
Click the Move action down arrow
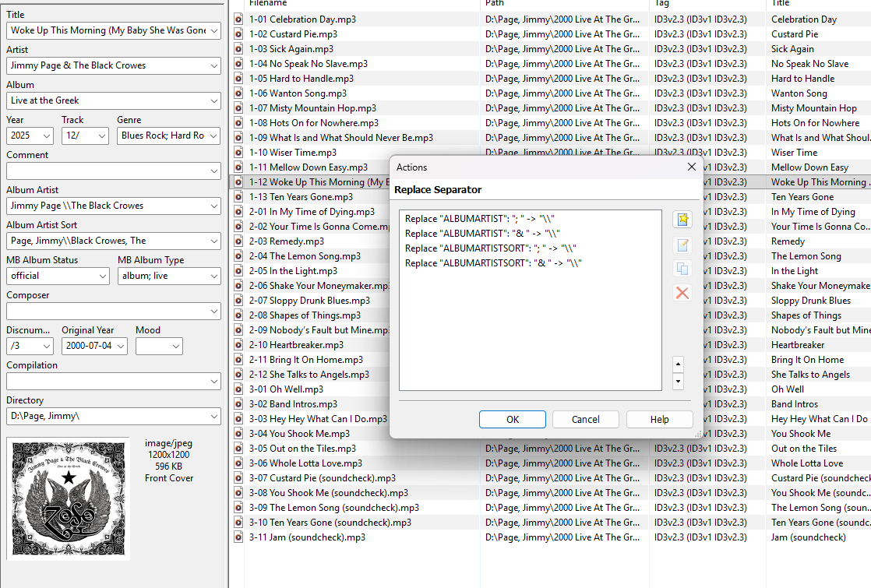point(678,382)
